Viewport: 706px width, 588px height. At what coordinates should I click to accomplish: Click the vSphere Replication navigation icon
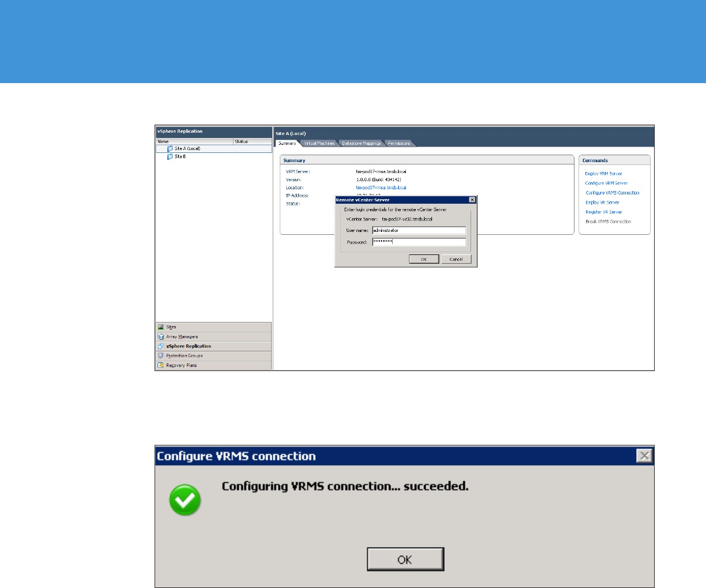coord(161,346)
